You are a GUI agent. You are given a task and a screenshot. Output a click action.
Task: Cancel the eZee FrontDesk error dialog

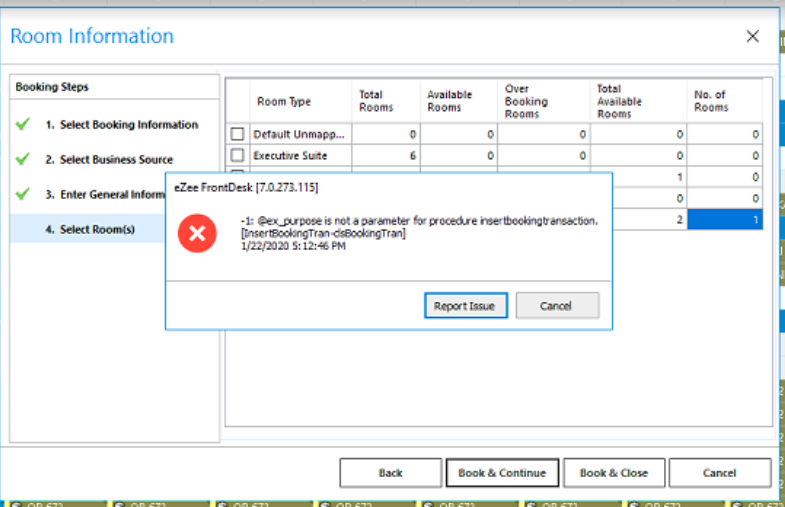pos(557,305)
